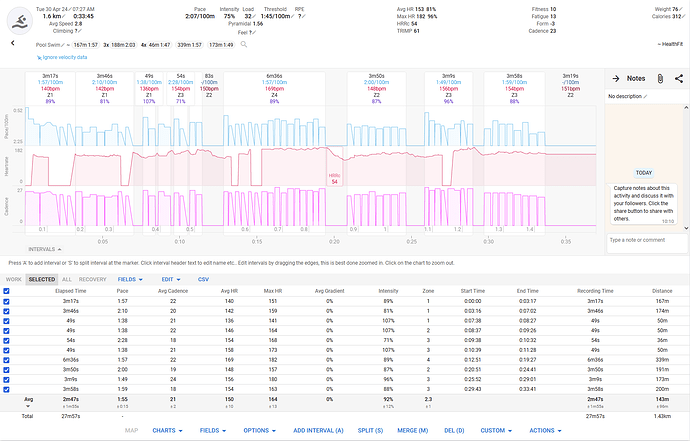Click the 6m36s interval header on chart
This screenshot has width=690, height=441.
[x=274, y=88]
